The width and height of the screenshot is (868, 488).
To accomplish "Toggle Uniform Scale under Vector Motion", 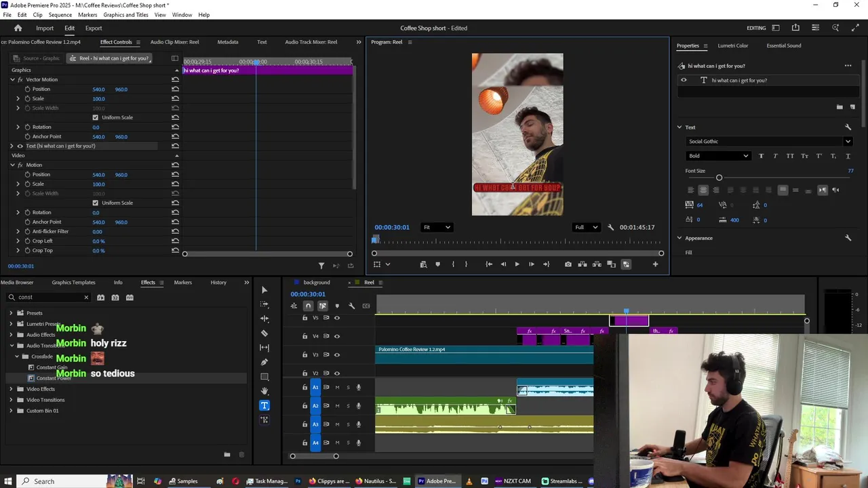I will tap(95, 117).
